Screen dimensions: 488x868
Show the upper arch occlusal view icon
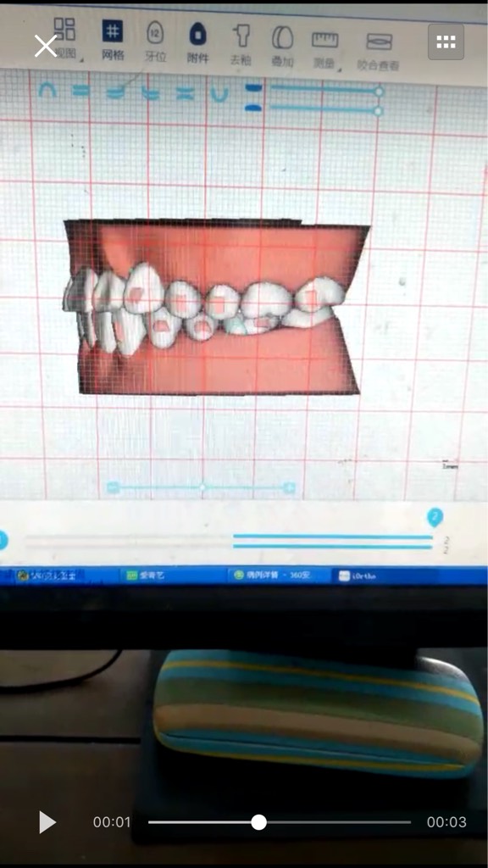click(47, 89)
